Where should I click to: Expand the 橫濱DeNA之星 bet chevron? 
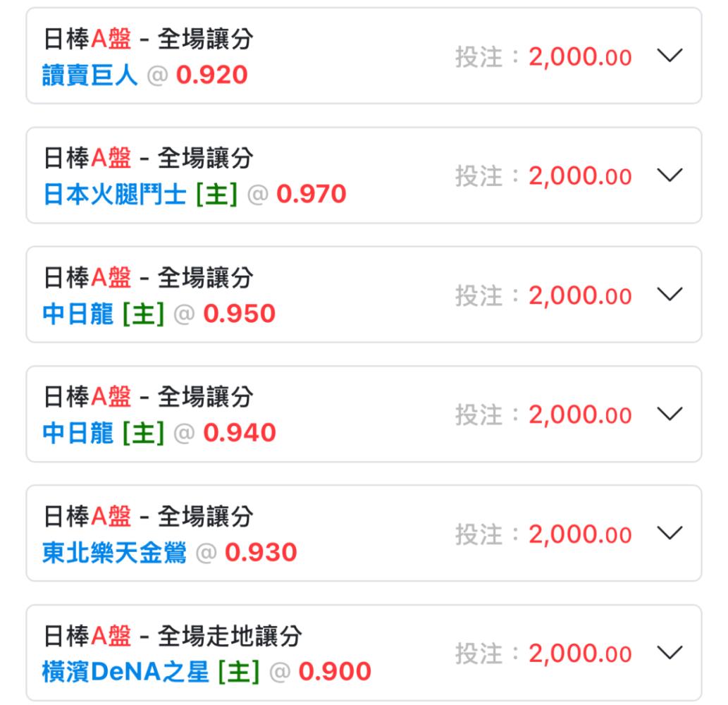(670, 653)
